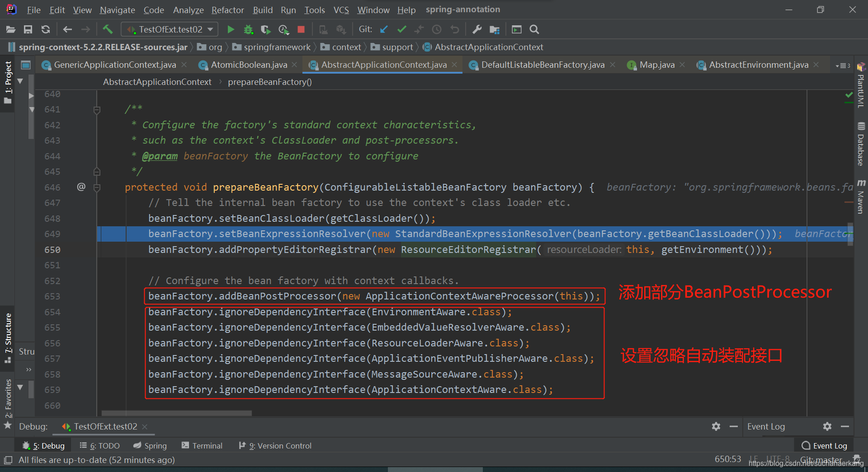868x472 pixels.
Task: Open the TODO tool window button
Action: [99, 446]
